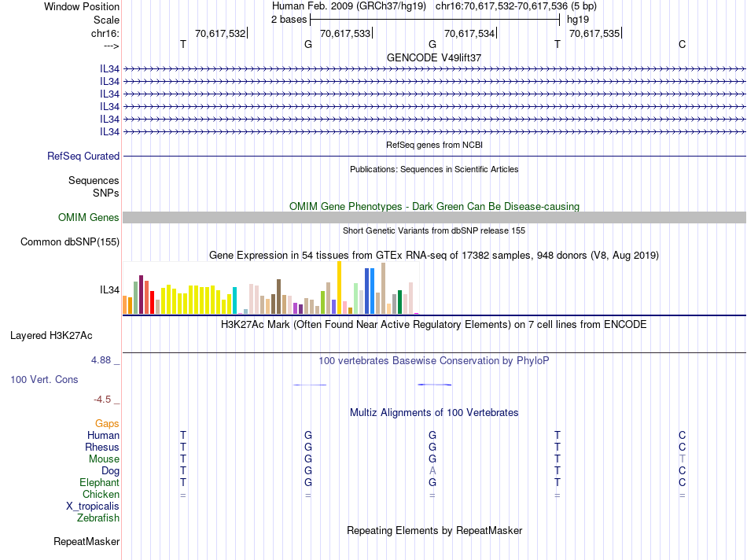Open 'OMIM Gene Phenotypes' track title
Screen dimensions: 747x560
click(434, 206)
